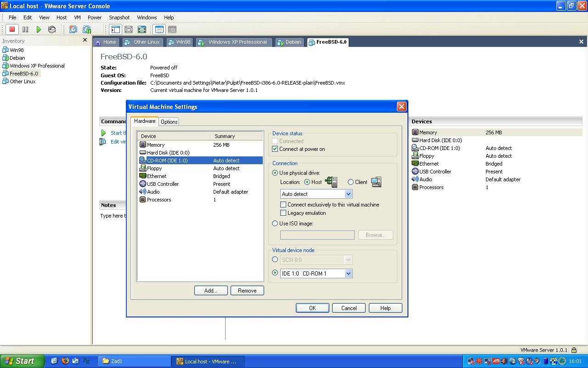Click the Reset toolbar icon
Screen dimensions: 588x368
coord(52,29)
